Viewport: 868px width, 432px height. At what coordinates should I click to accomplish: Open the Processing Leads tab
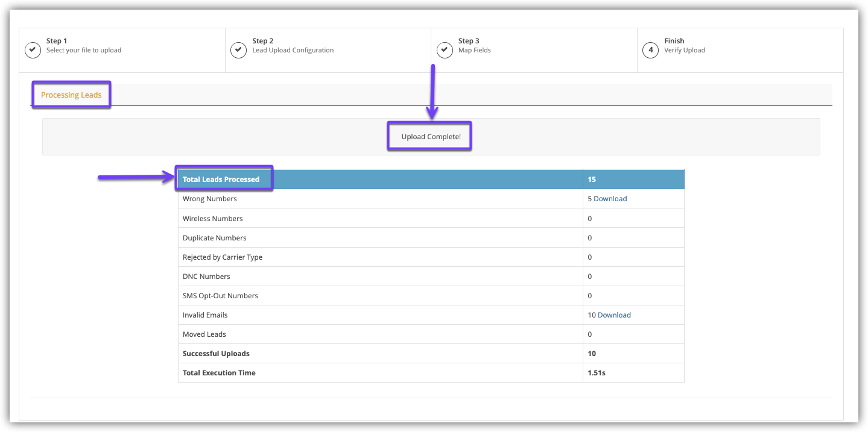(x=71, y=95)
